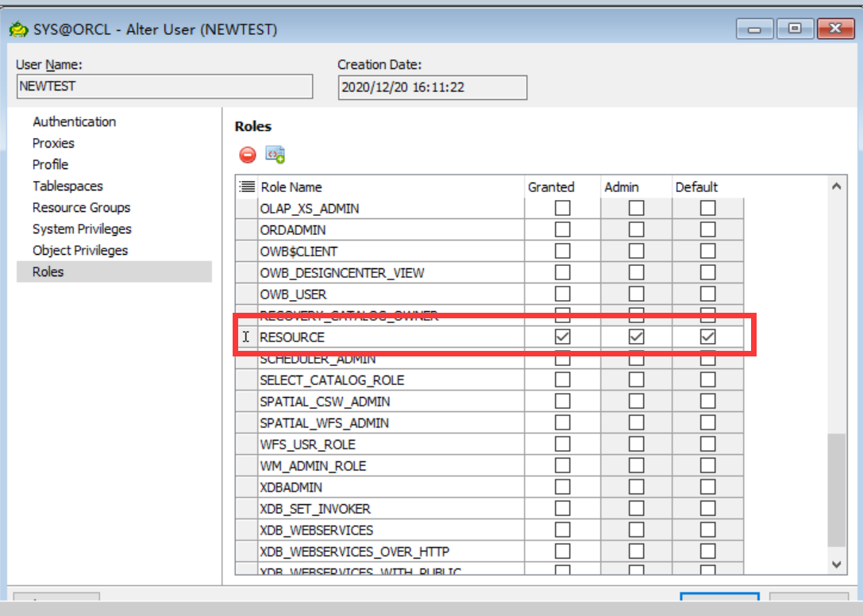
Task: Open the System Privileges page
Action: tap(82, 229)
